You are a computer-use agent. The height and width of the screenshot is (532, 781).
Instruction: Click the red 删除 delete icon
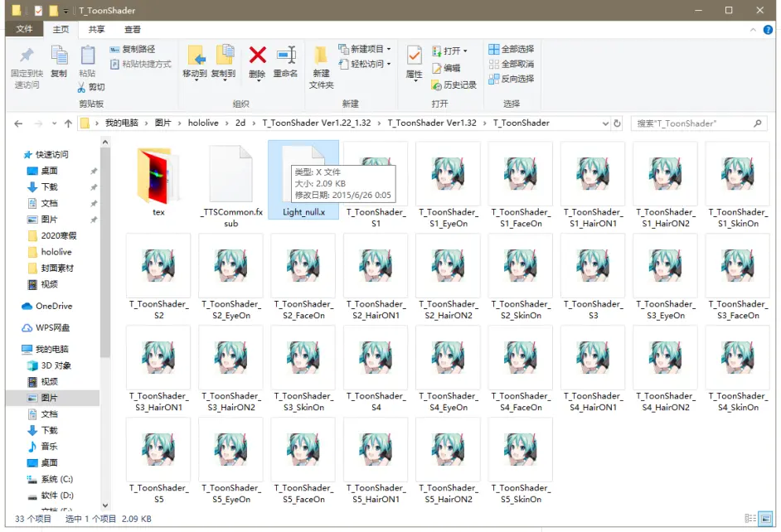pyautogui.click(x=258, y=55)
